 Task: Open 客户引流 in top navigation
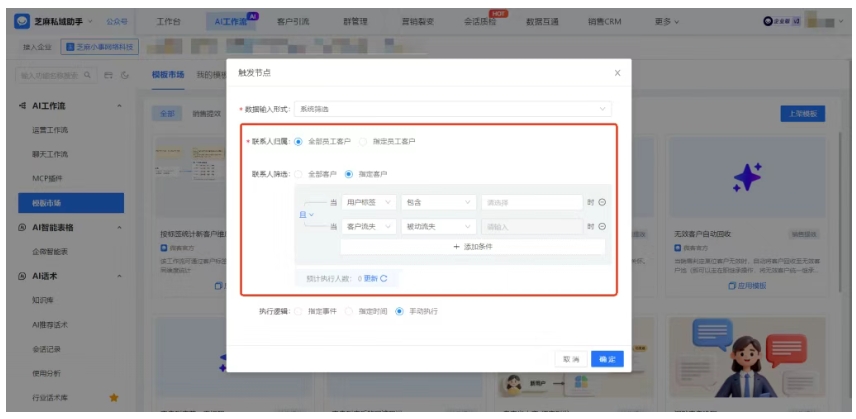click(293, 22)
